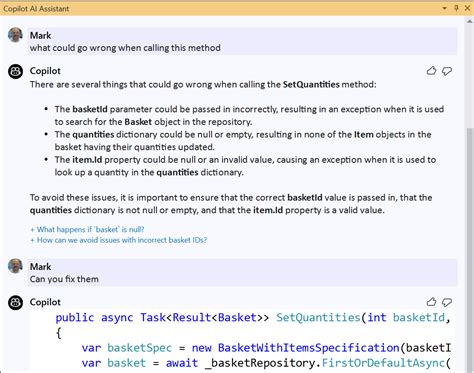Click the Copilot logo beside the code response
Image resolution: width=474 pixels, height=373 pixels.
[15, 302]
